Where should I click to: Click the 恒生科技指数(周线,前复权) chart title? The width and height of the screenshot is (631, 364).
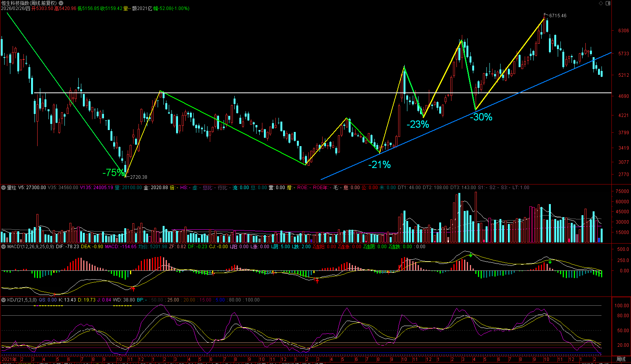click(29, 3)
